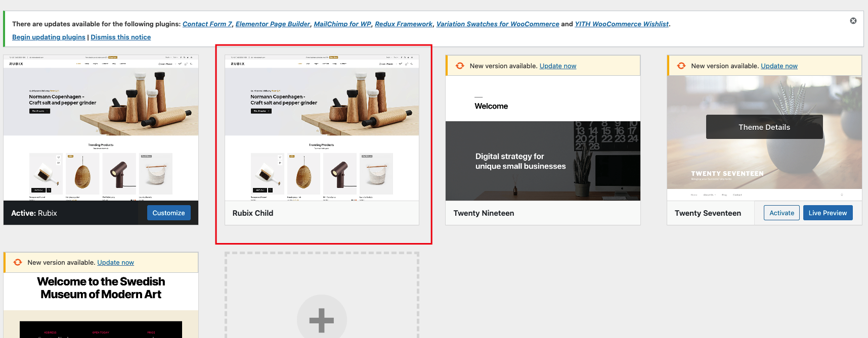The width and height of the screenshot is (868, 338).
Task: Select the Rubix Child theme thumbnail
Action: pos(322,128)
